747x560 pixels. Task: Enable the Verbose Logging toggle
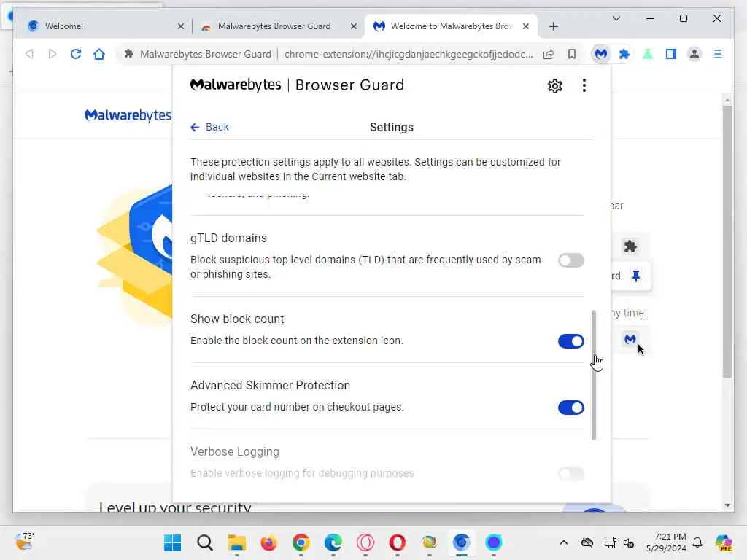click(570, 474)
